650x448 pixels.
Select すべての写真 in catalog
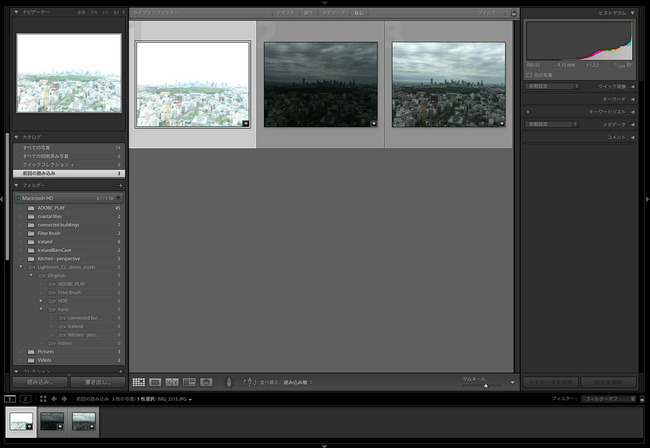click(x=69, y=148)
